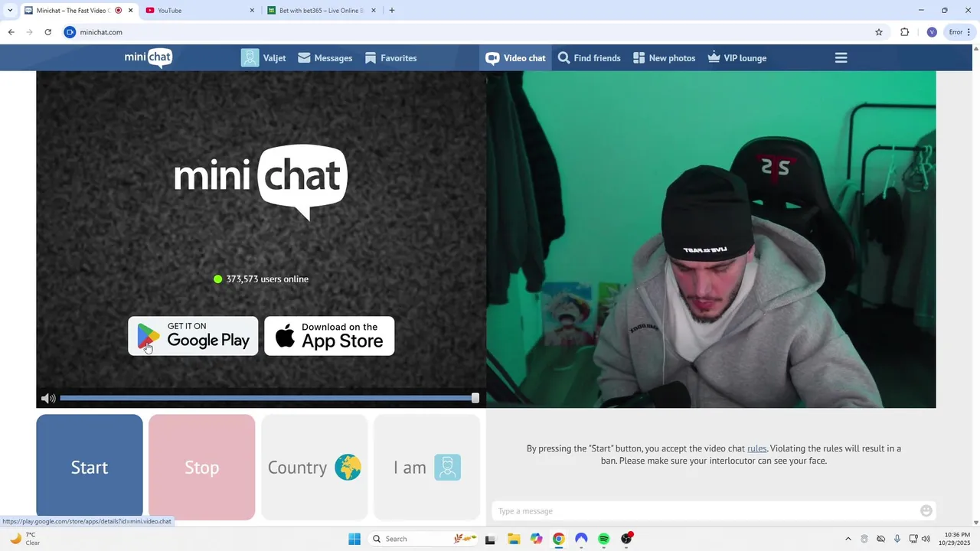Image resolution: width=980 pixels, height=551 pixels.
Task: View site info camera icon in address bar
Action: [x=70, y=32]
